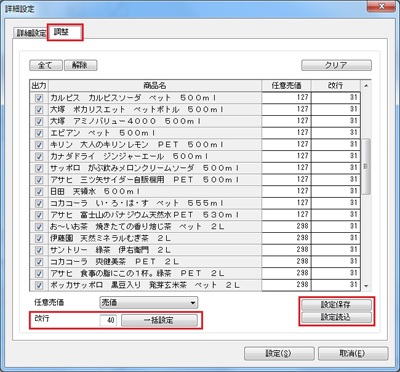Open the 任意売価 dropdown showing 売価
The width and height of the screenshot is (400, 372).
coord(149,303)
